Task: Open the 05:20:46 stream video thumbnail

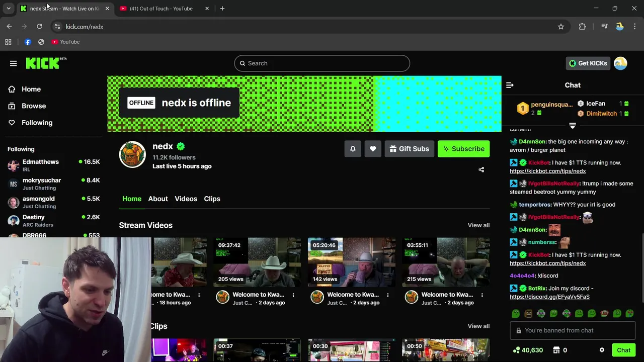Action: click(x=351, y=262)
